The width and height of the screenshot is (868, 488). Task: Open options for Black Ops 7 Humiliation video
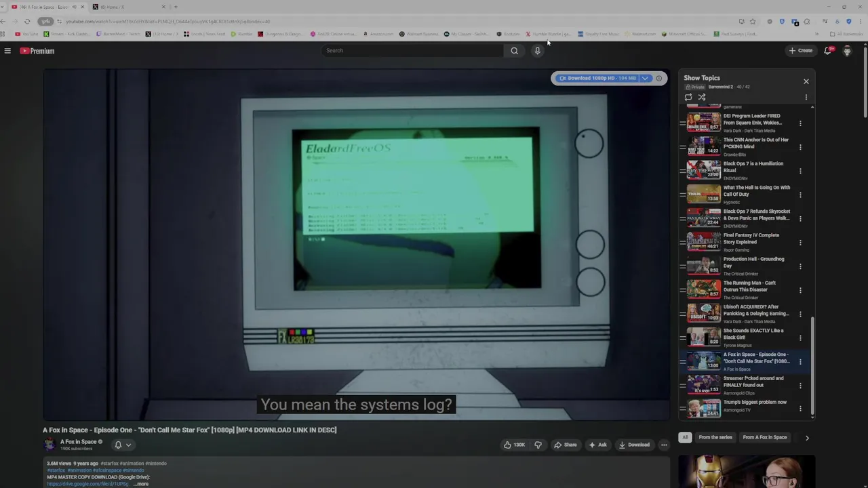pos(800,171)
